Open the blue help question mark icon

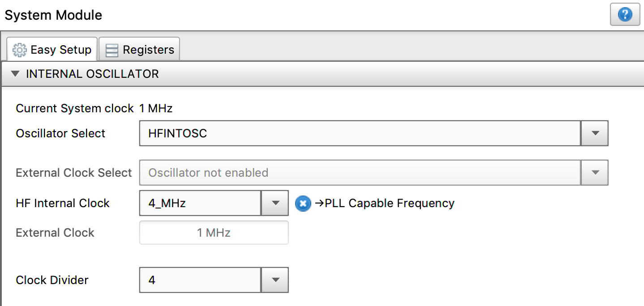pos(625,15)
